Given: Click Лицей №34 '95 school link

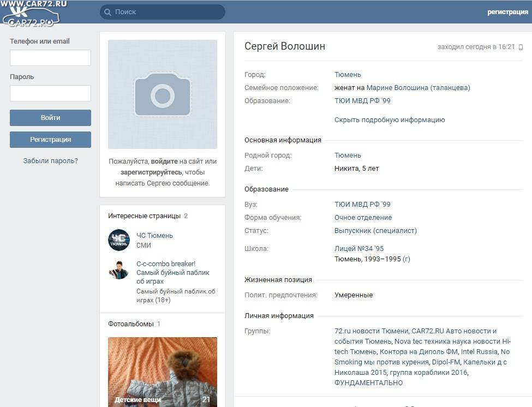Looking at the screenshot, I should tap(359, 249).
